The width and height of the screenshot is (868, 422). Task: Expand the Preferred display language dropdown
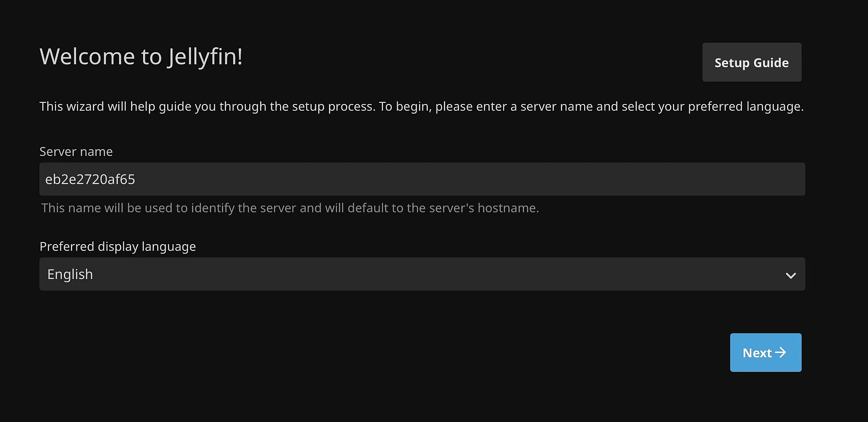point(422,274)
